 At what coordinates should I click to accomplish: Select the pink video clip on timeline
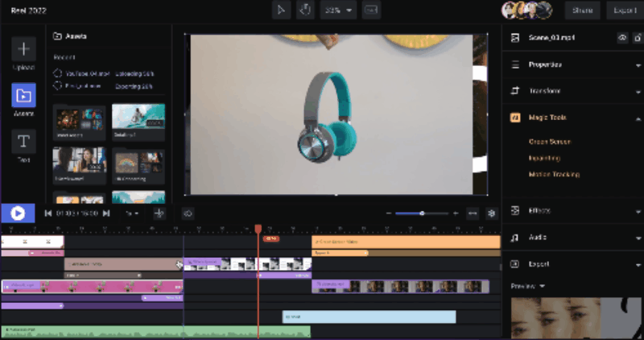(92, 287)
